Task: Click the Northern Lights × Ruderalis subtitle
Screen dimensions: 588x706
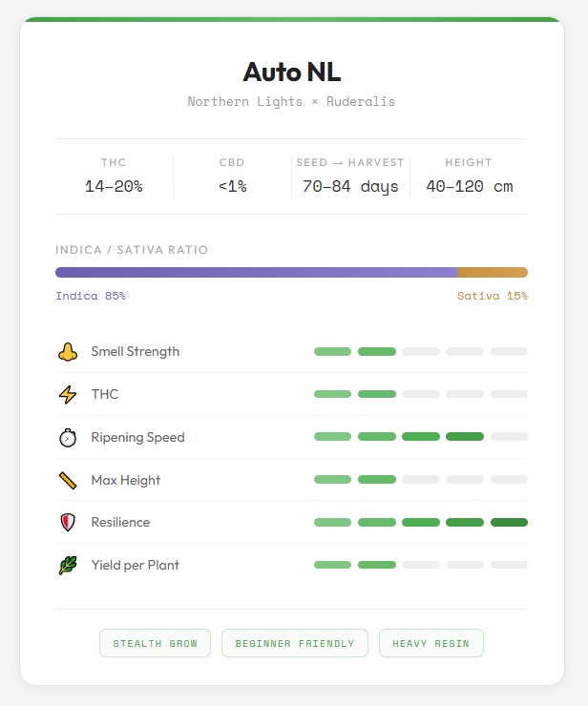Action: tap(291, 101)
